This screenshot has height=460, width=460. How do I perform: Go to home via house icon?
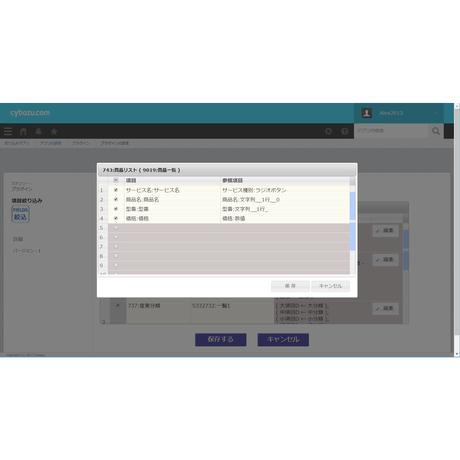coord(23,131)
